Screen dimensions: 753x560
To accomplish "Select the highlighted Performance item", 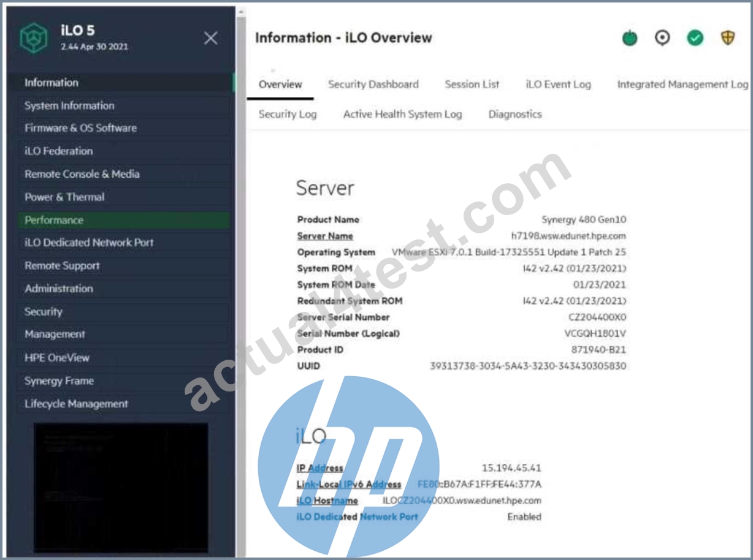I will pos(123,220).
